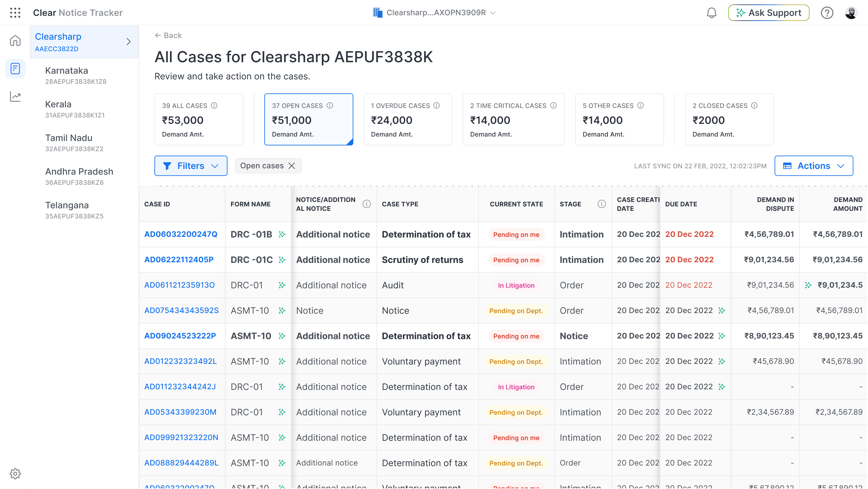Open case AD09024523222P

click(x=180, y=336)
